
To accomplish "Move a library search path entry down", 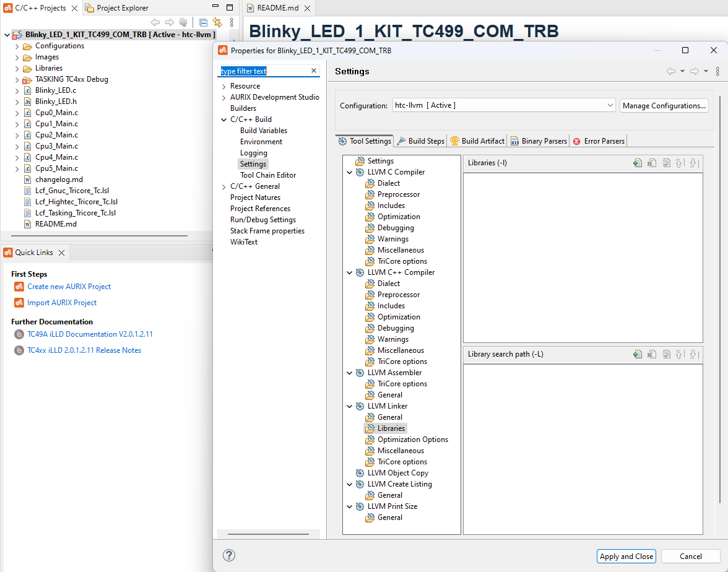I will coord(693,353).
